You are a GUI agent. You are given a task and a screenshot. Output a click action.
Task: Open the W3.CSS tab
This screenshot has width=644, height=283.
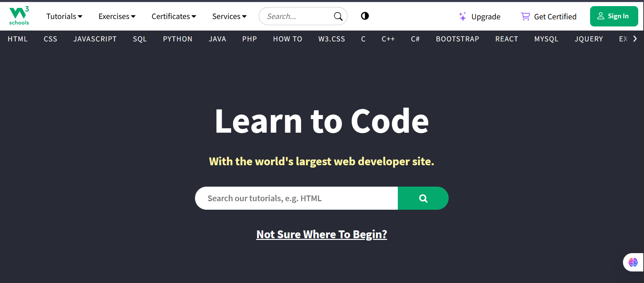coord(332,39)
